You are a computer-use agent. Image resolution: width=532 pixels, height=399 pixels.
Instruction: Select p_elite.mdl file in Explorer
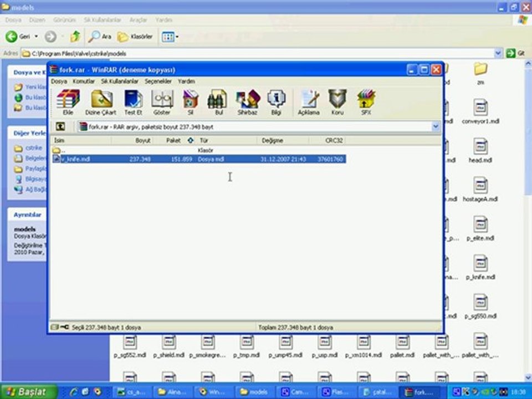(480, 228)
